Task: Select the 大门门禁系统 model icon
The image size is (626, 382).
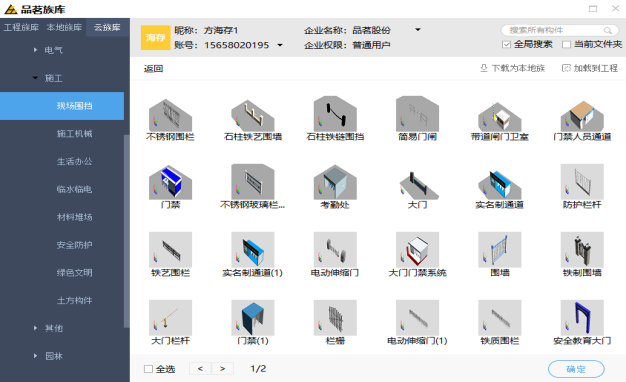Action: pos(417,249)
